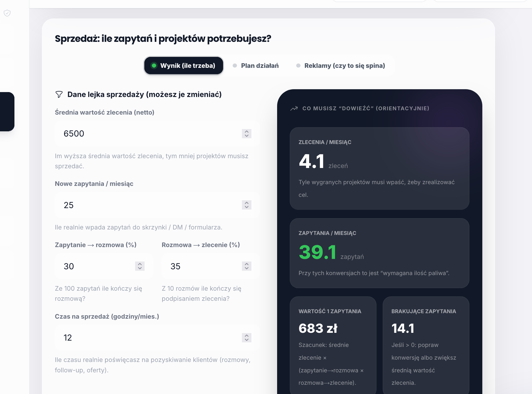The image size is (532, 394).
Task: Click the text 'Tyle wygranych projektów musi wpaść'
Action: [376, 188]
